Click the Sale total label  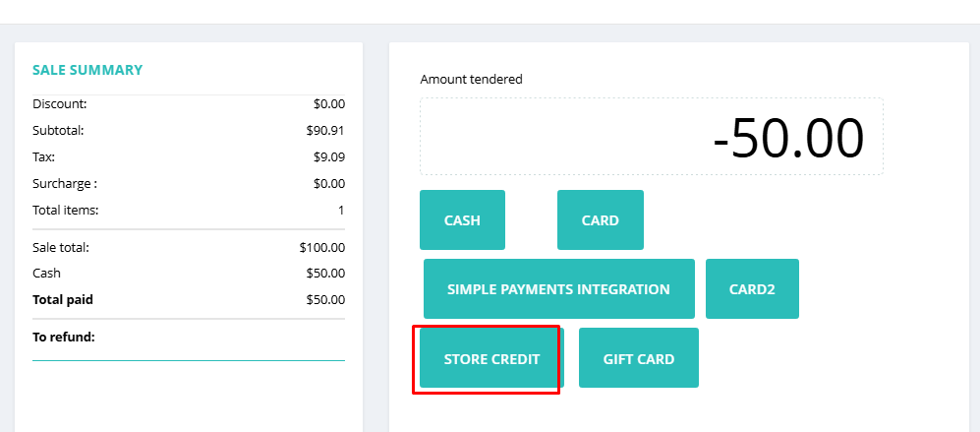pos(61,247)
